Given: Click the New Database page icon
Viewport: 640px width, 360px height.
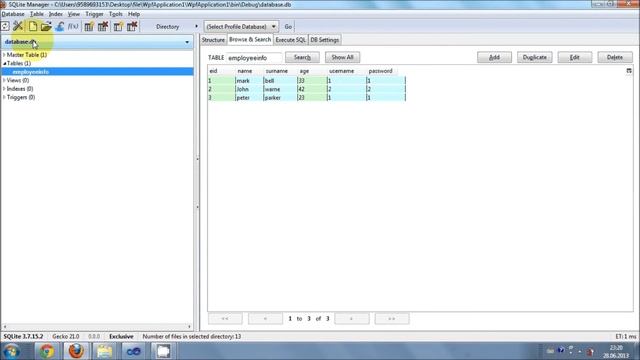Looking at the screenshot, I should tap(33, 27).
